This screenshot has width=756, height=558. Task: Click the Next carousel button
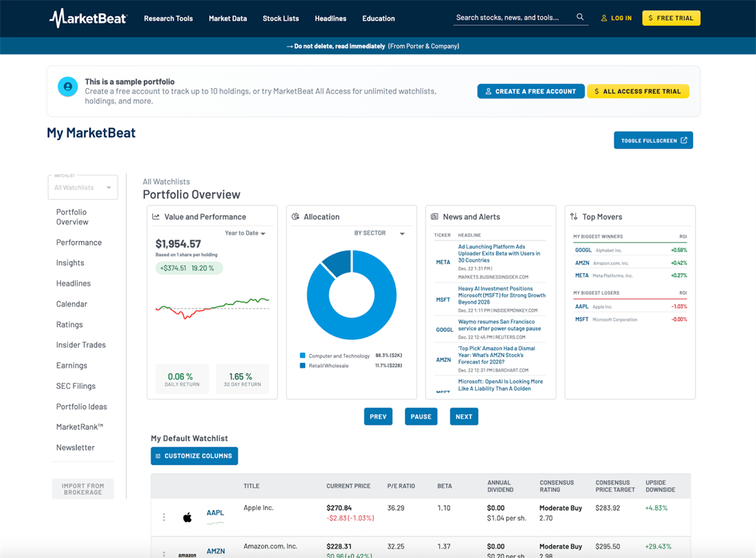coord(464,416)
